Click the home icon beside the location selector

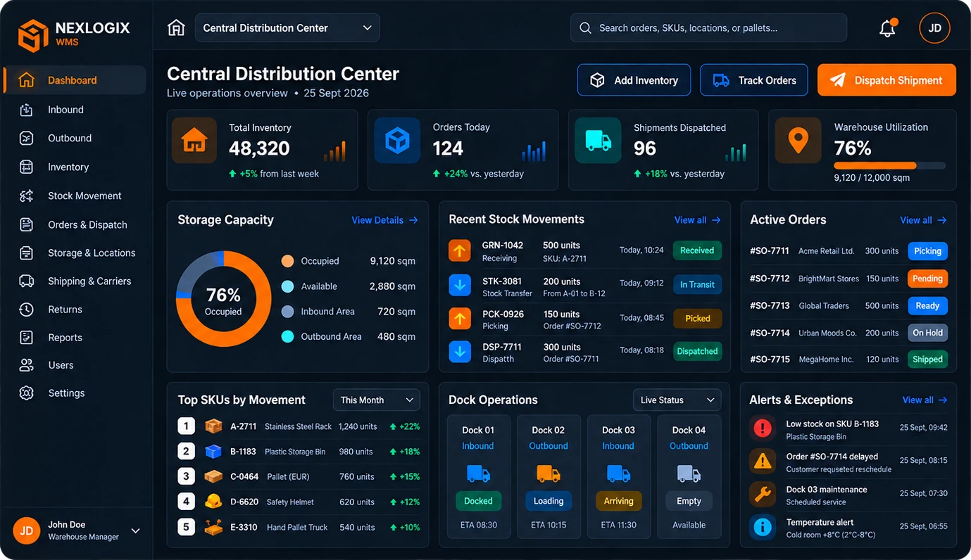[x=176, y=28]
